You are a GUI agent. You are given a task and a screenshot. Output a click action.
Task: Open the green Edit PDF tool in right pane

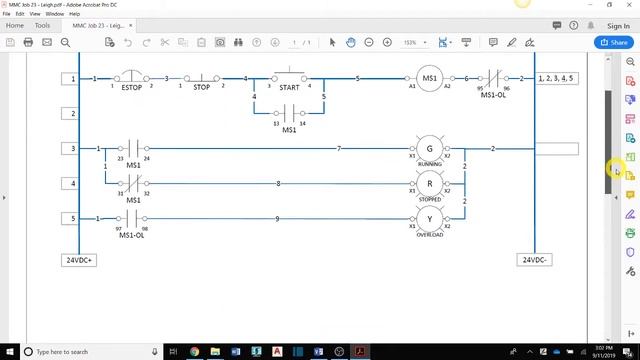coord(630,157)
